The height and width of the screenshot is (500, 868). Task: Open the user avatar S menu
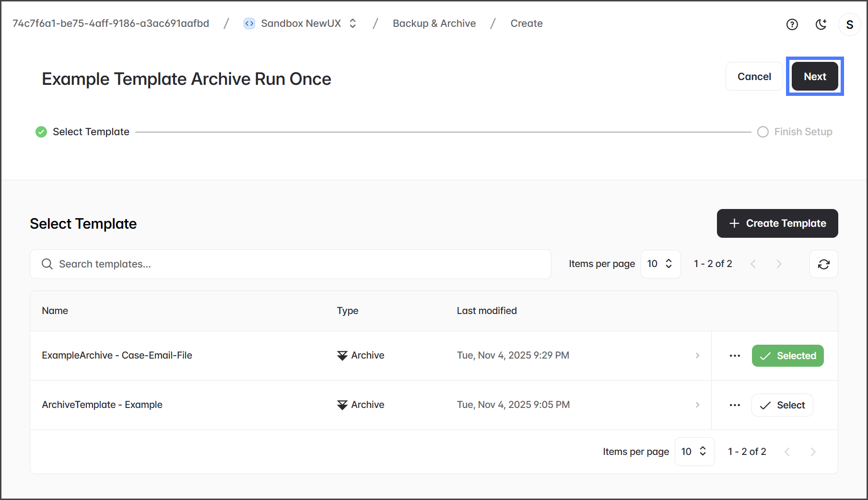849,24
